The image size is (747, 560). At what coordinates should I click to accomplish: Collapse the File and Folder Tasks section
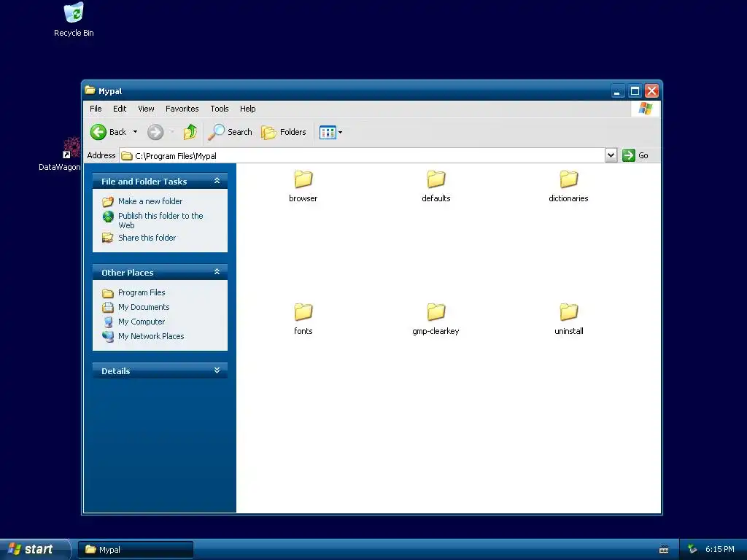point(217,181)
